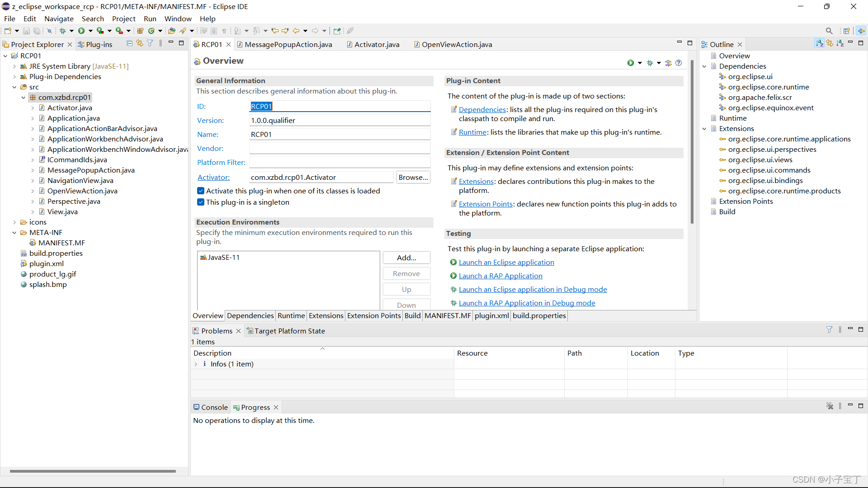Click the Open Perspective icon
Viewport: 868px width, 488px height.
pyautogui.click(x=846, y=31)
